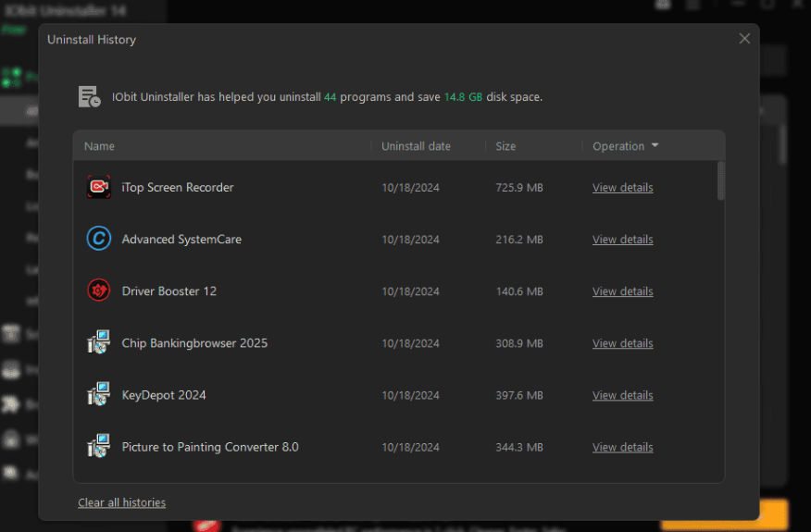Select the Driver Booster 12 name
Image resolution: width=811 pixels, height=532 pixels.
click(169, 291)
